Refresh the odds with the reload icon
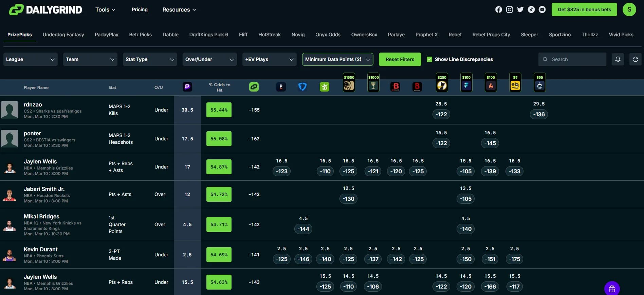644x295 pixels. [x=635, y=59]
